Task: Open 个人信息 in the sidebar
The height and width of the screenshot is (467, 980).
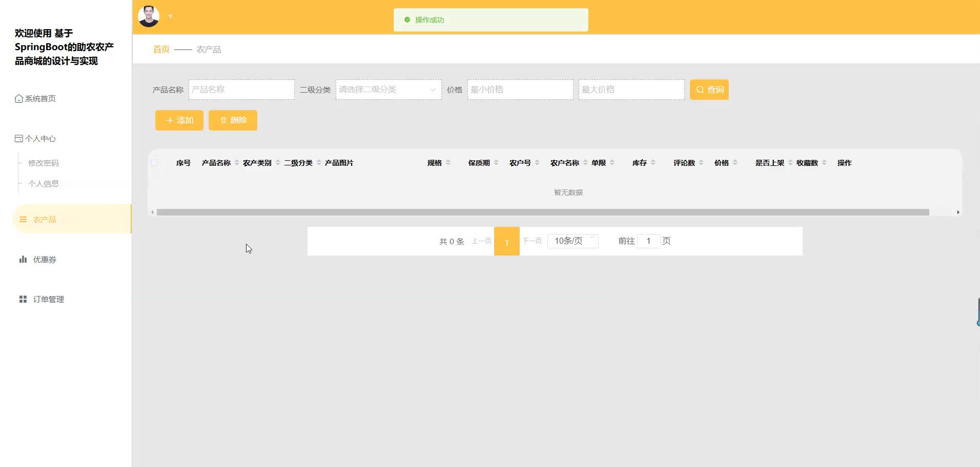Action: coord(44,183)
